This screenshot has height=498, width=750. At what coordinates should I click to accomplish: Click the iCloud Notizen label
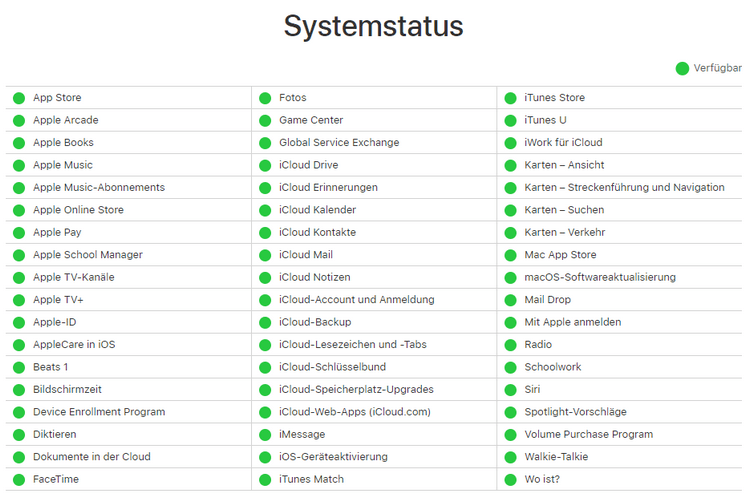(315, 277)
